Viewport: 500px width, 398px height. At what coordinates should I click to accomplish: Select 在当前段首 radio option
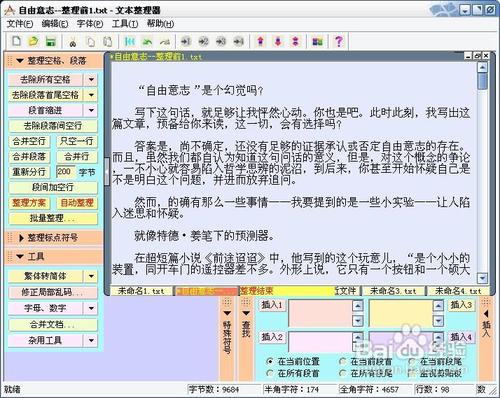pos(342,361)
